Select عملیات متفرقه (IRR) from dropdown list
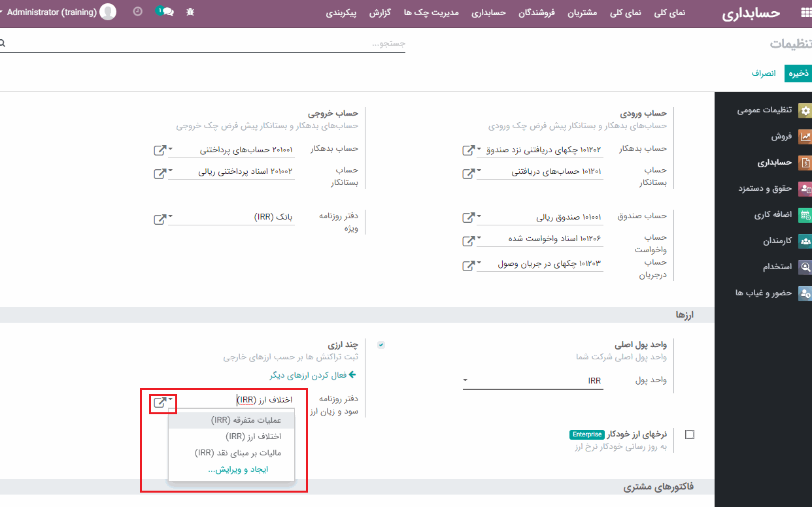The image size is (812, 507). point(232,421)
